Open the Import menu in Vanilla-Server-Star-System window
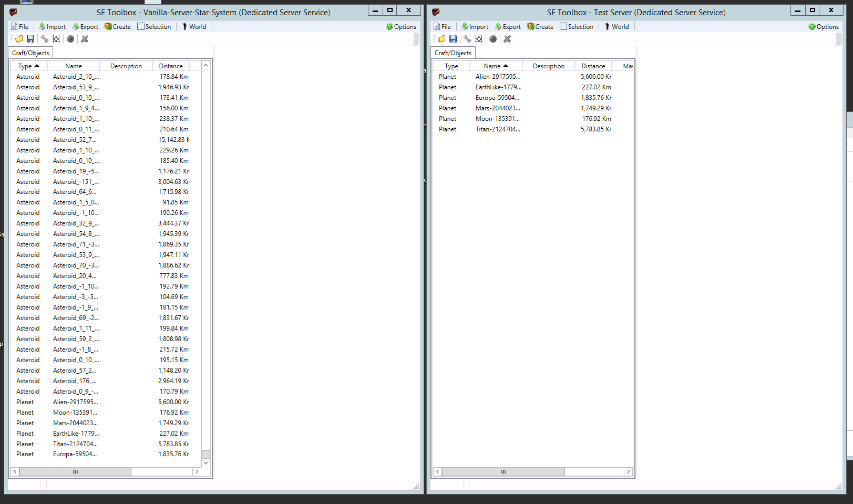 52,27
